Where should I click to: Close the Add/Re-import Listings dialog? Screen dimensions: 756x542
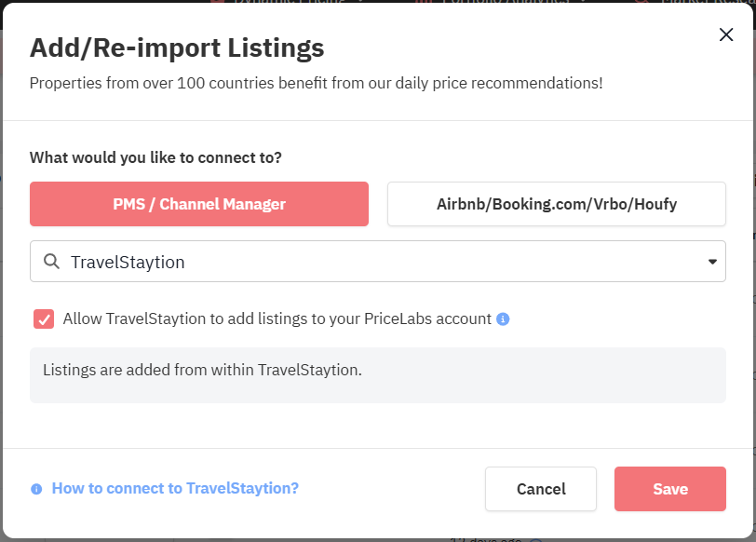726,35
